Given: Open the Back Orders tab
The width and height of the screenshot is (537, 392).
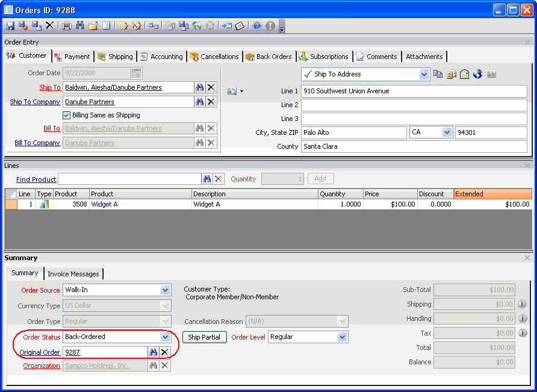Looking at the screenshot, I should click(270, 57).
